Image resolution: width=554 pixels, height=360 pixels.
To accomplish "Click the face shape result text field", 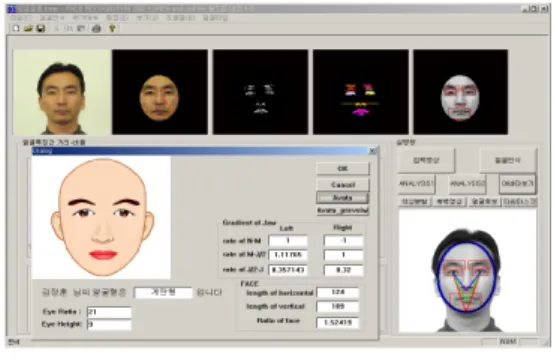I will pos(163,293).
